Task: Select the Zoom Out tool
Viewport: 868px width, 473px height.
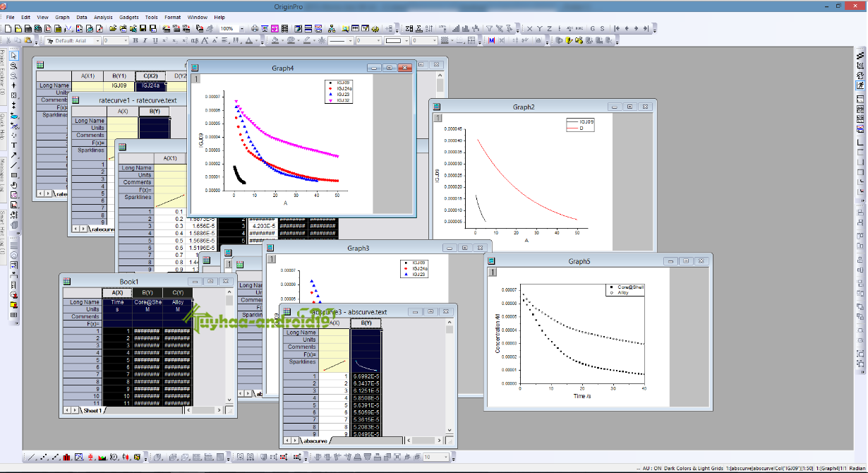Action: [14, 76]
